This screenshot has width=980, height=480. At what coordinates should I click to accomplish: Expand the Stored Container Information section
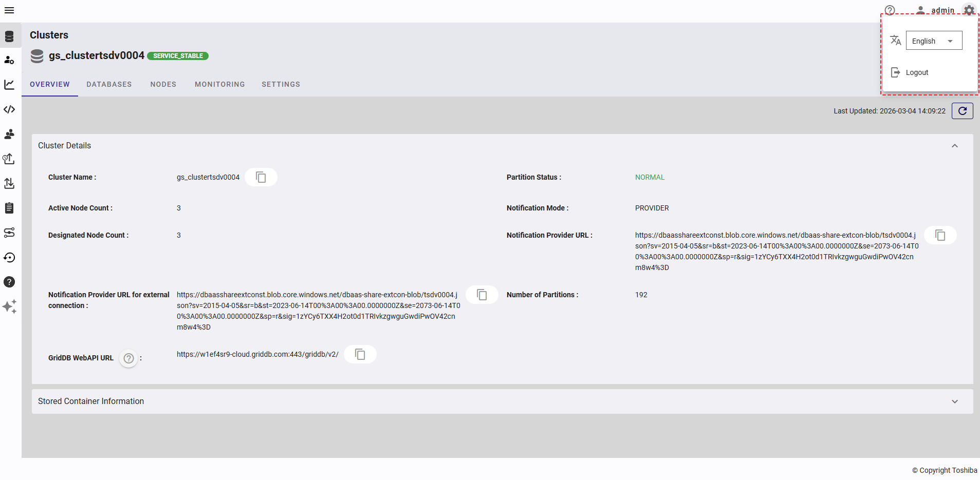[x=954, y=401]
